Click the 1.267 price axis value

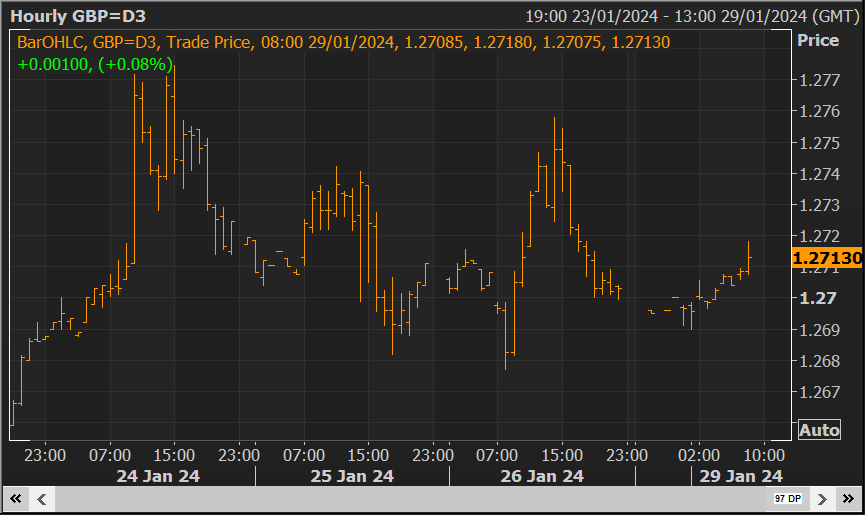(819, 392)
